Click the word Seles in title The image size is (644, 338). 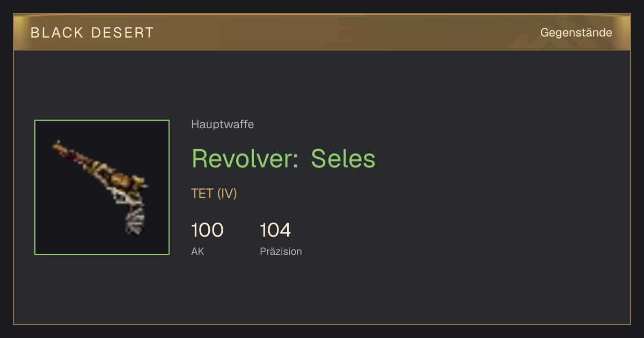[343, 158]
